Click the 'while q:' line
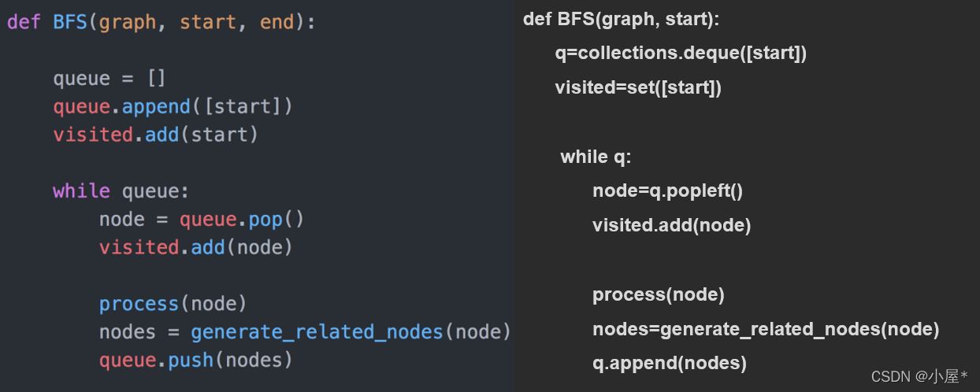Screen dimensions: 980x392 coord(596,157)
